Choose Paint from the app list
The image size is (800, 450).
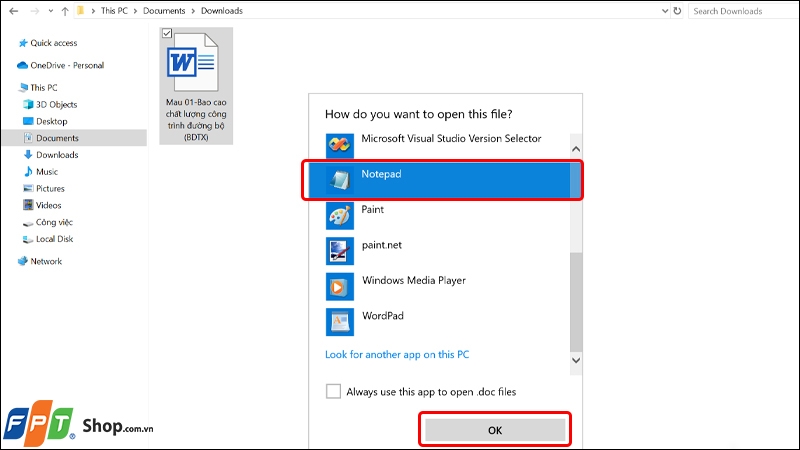[372, 209]
